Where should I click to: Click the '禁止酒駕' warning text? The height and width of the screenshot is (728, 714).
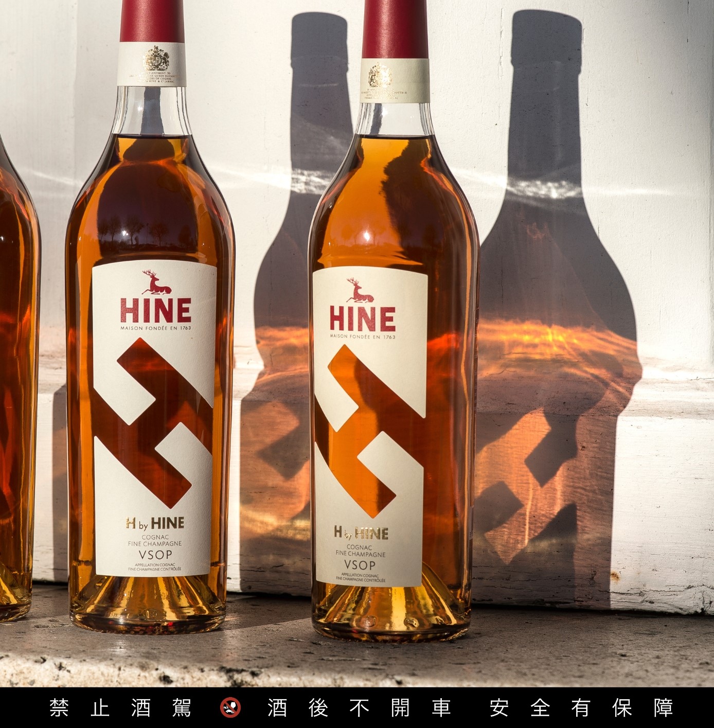tap(120, 708)
